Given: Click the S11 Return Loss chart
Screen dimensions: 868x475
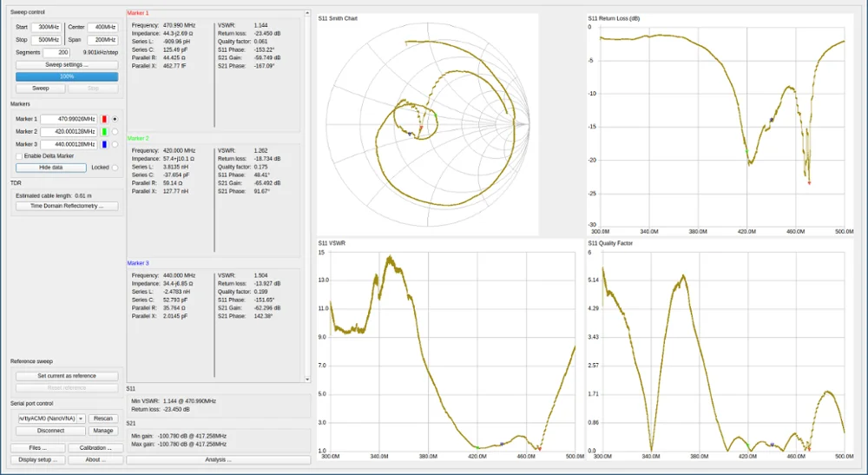Looking at the screenshot, I should coord(720,124).
